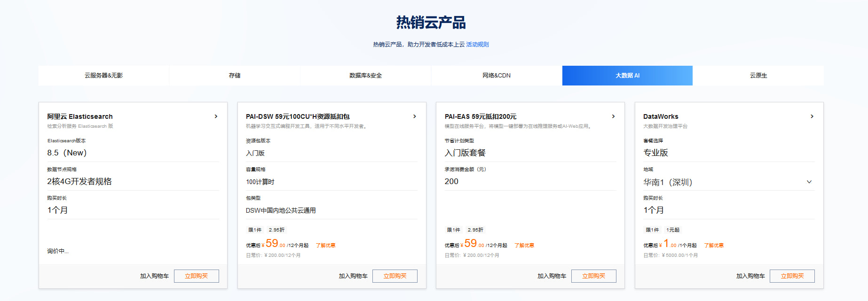868x301 pixels.
Task: Select the 200 commitment amount value
Action: click(451, 182)
